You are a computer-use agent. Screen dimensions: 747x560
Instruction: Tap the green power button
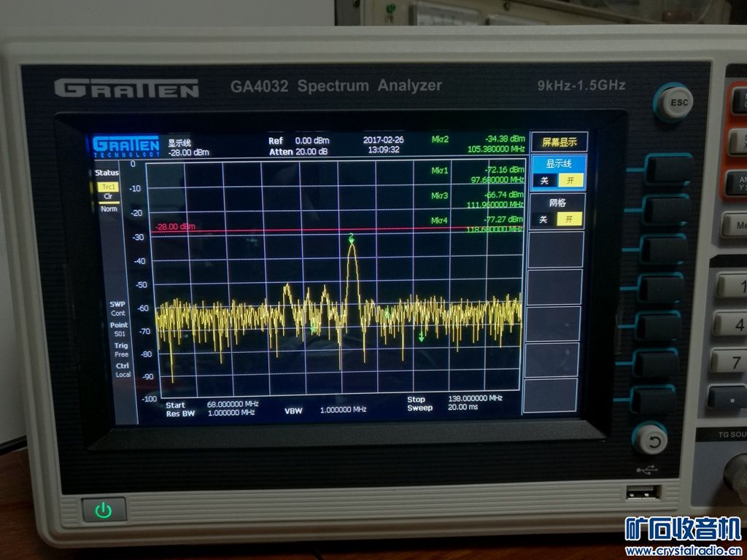click(104, 510)
